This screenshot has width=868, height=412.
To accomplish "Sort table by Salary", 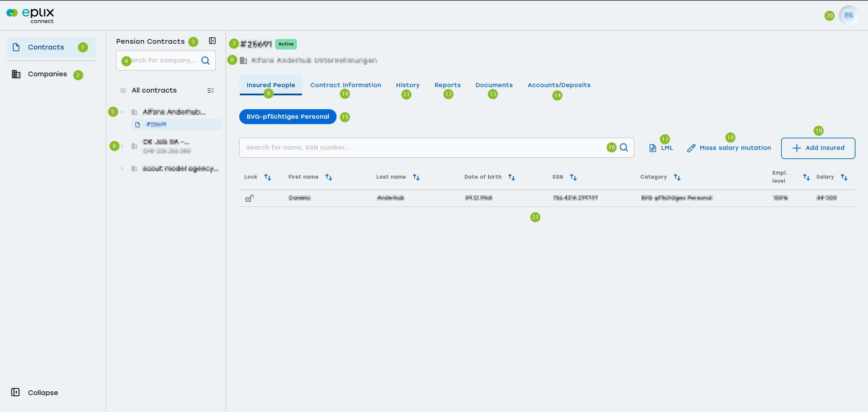I will point(844,177).
